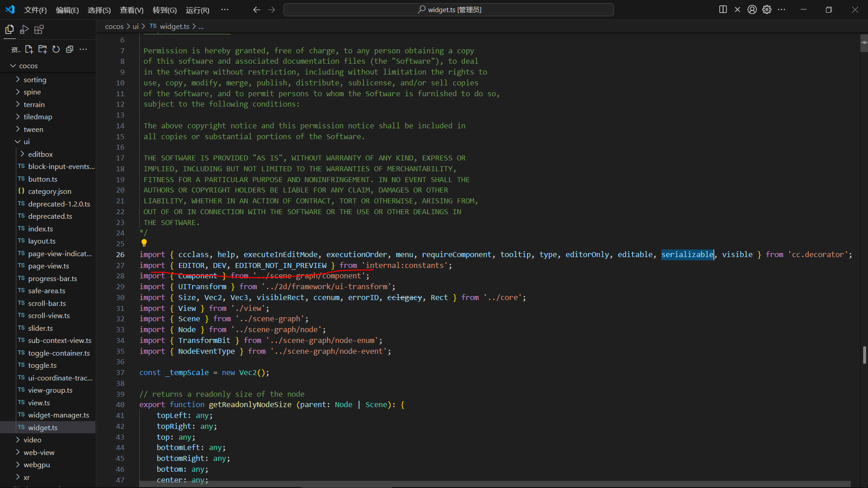This screenshot has width=868, height=488.
Task: Open the 文件(F) menu
Action: (35, 10)
